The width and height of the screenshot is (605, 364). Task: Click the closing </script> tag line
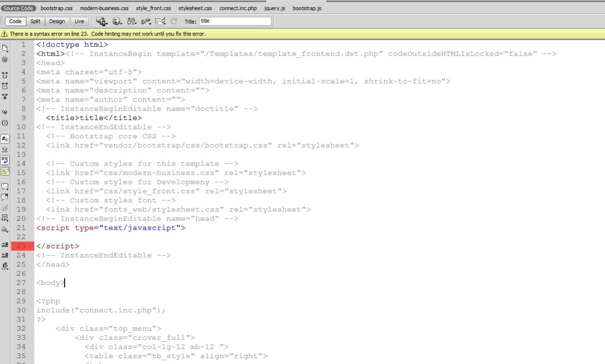tap(58, 246)
